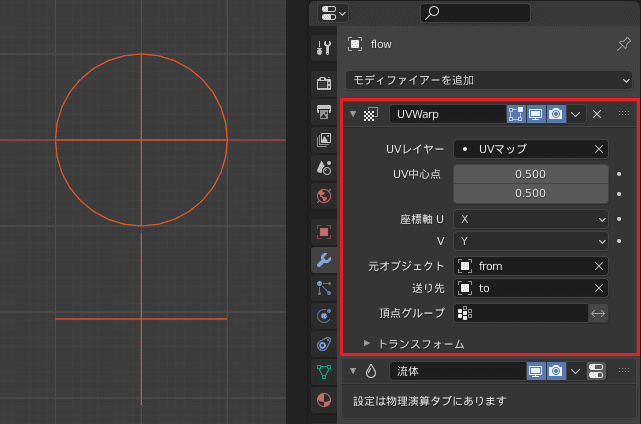This screenshot has width=641, height=424.
Task: Toggle 流体 render camera display
Action: [x=556, y=371]
